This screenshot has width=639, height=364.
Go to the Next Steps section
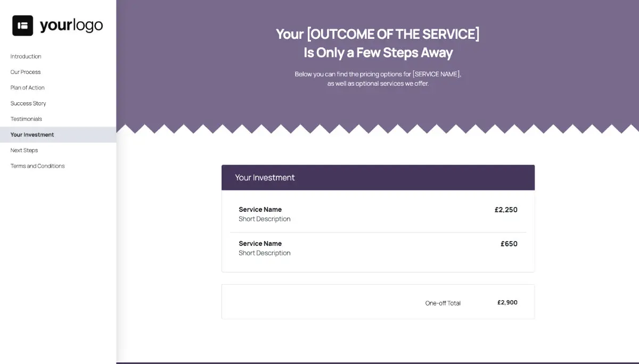[x=23, y=150]
